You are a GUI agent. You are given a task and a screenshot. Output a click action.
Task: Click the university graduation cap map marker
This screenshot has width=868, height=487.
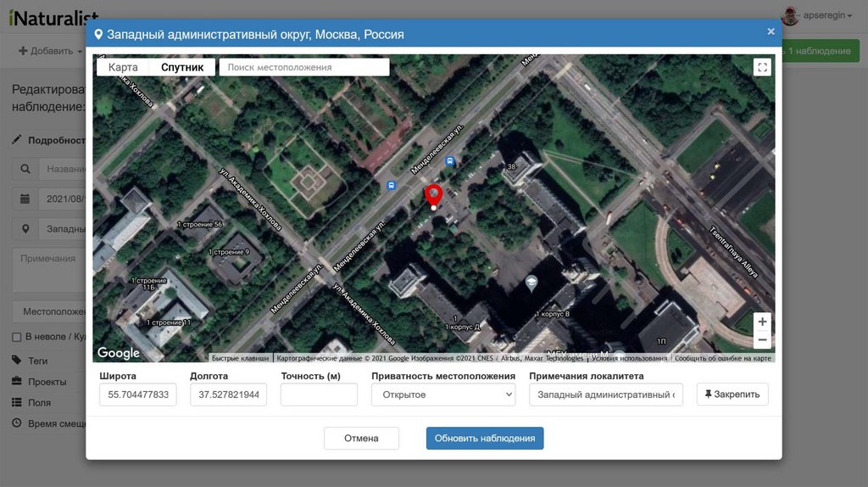click(x=531, y=283)
